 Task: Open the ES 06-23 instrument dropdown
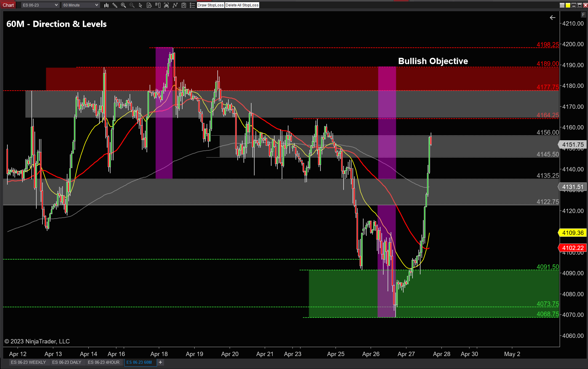[x=40, y=5]
